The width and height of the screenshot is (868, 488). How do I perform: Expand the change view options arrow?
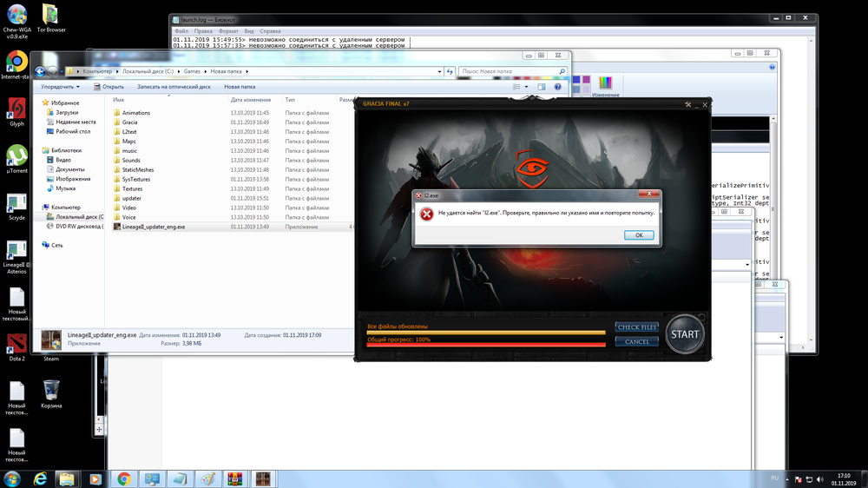526,87
